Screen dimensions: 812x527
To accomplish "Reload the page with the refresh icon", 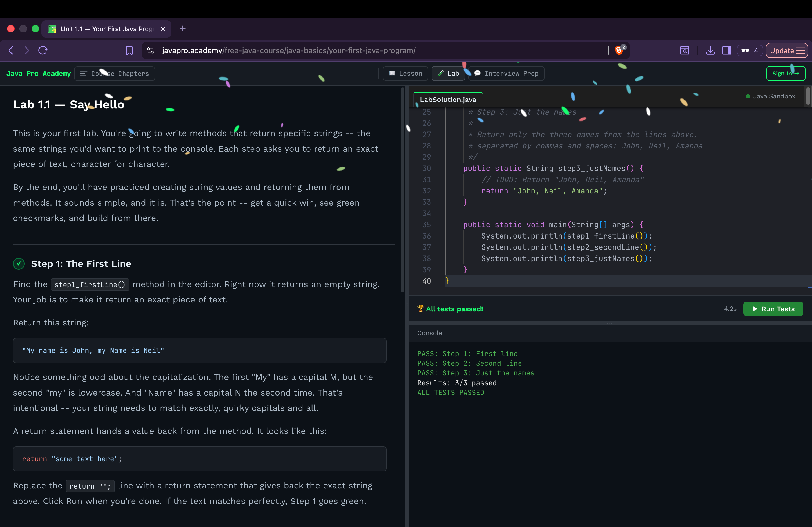I will pos(43,50).
